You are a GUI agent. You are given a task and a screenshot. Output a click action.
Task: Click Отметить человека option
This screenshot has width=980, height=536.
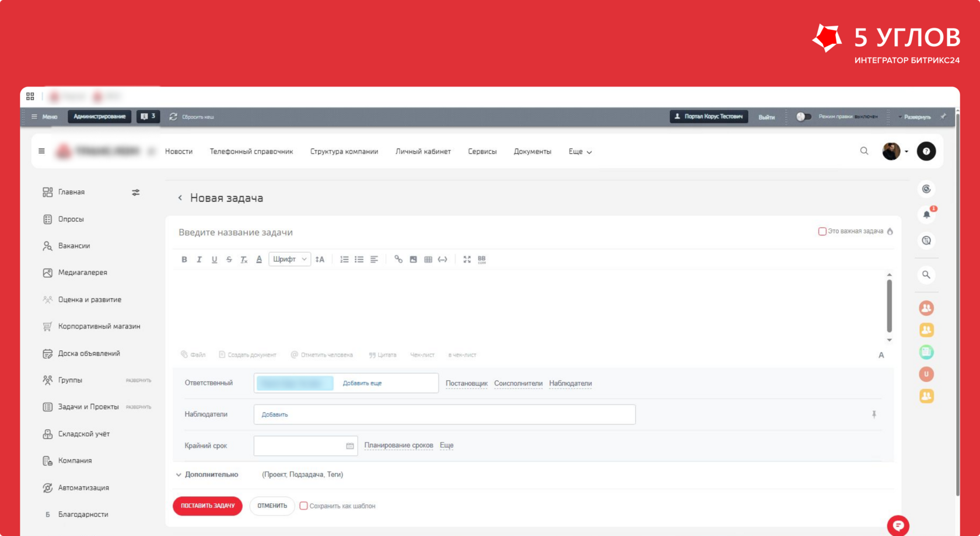tap(322, 355)
